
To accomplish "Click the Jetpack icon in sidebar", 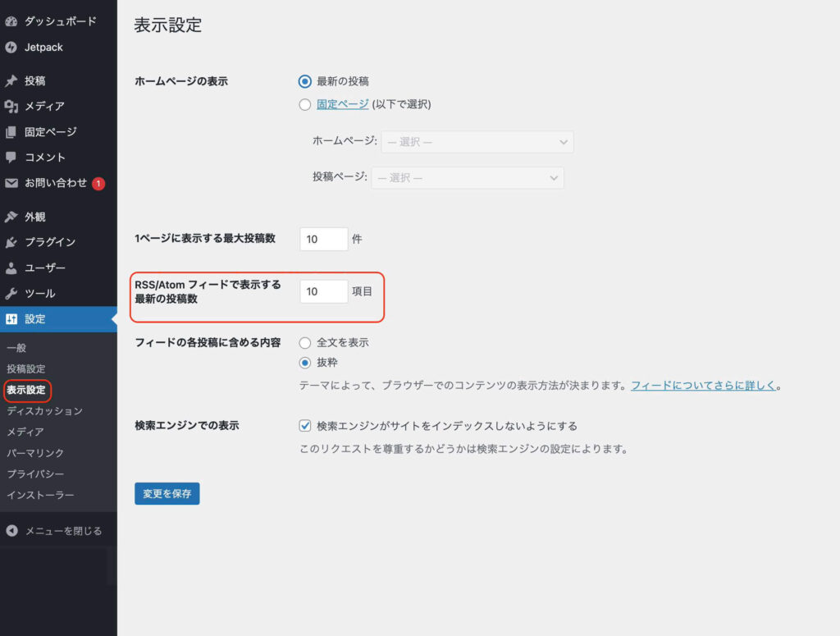I will point(11,48).
